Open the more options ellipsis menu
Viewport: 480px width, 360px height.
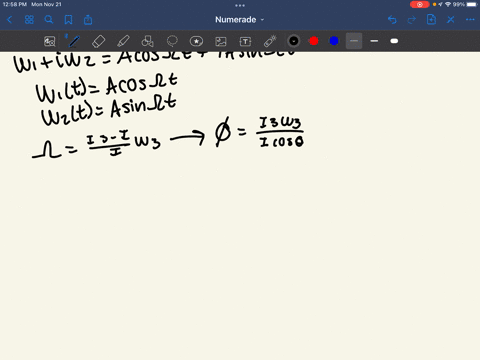(470, 20)
